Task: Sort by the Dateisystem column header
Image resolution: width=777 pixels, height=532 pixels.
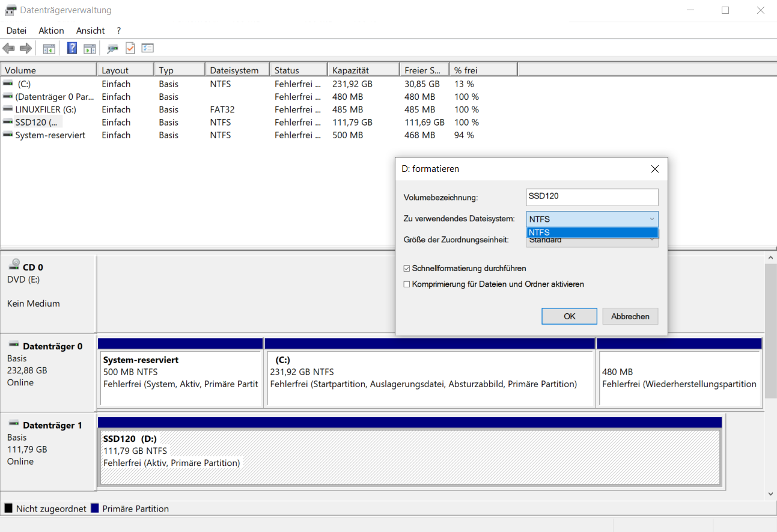Action: [237, 70]
